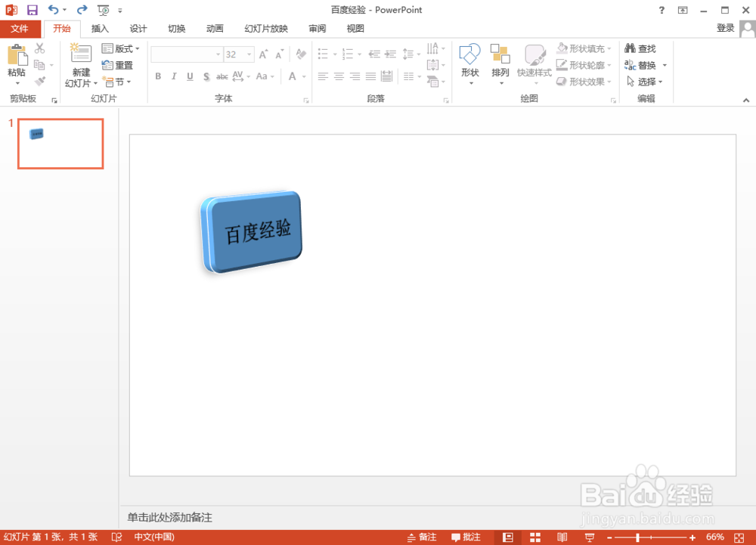Open 形状轮廓 shape outline options
756x545 pixels.
(584, 65)
